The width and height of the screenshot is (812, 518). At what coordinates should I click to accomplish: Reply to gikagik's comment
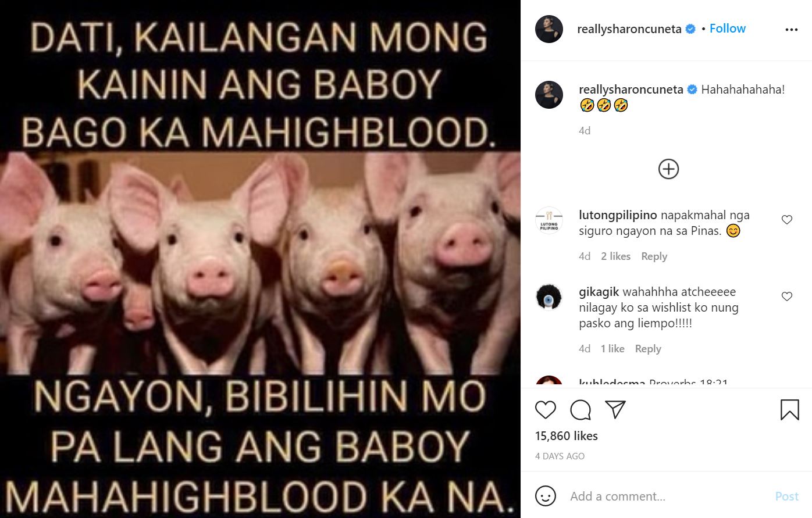pos(648,349)
